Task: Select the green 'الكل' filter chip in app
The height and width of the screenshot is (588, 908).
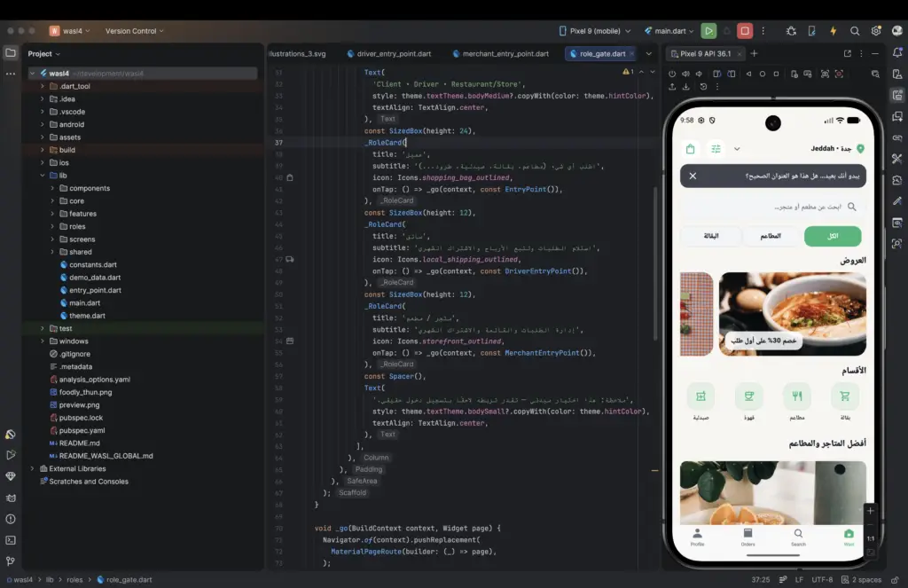Action: pos(833,236)
